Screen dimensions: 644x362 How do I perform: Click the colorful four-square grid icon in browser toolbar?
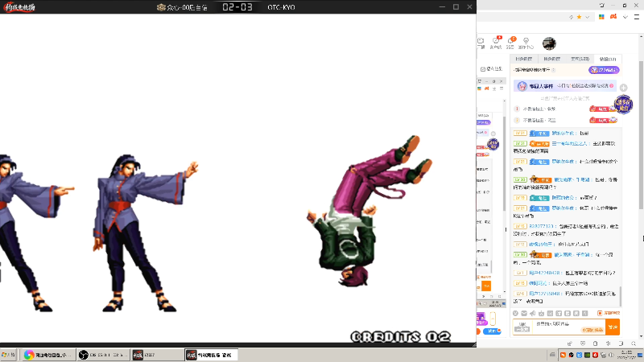coord(601,17)
